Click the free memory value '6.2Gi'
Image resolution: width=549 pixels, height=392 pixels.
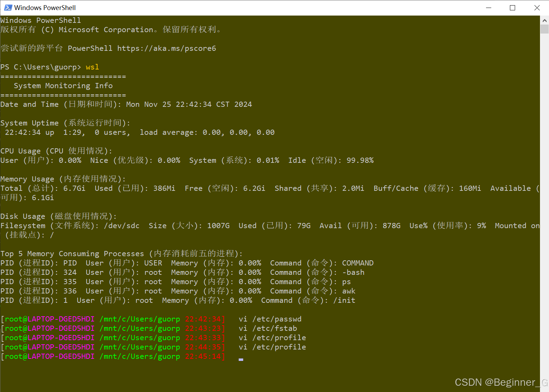tap(254, 188)
